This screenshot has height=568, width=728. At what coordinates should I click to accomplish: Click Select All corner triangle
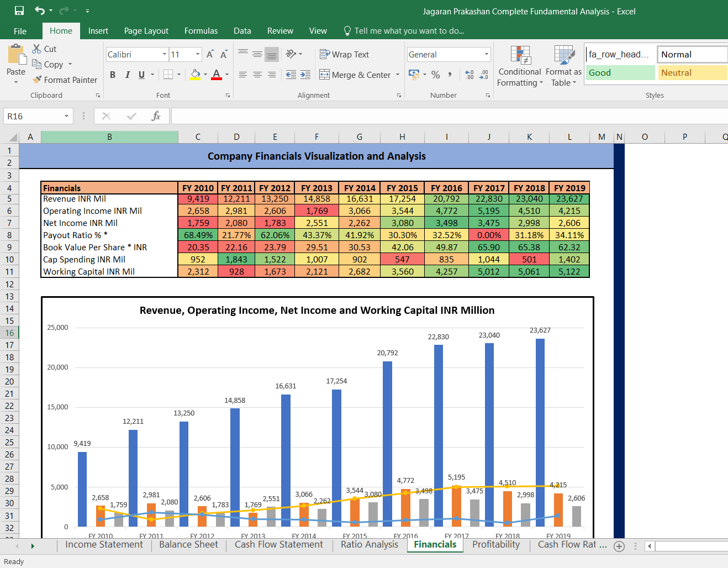(13, 137)
